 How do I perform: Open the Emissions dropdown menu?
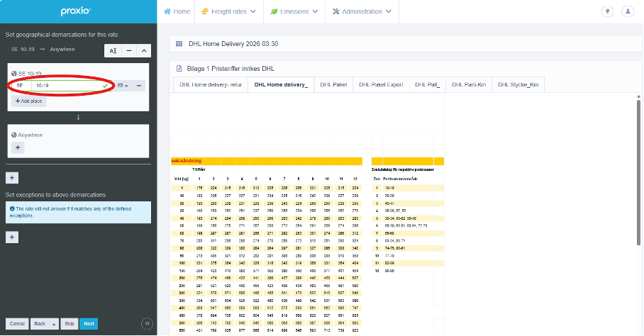(294, 11)
